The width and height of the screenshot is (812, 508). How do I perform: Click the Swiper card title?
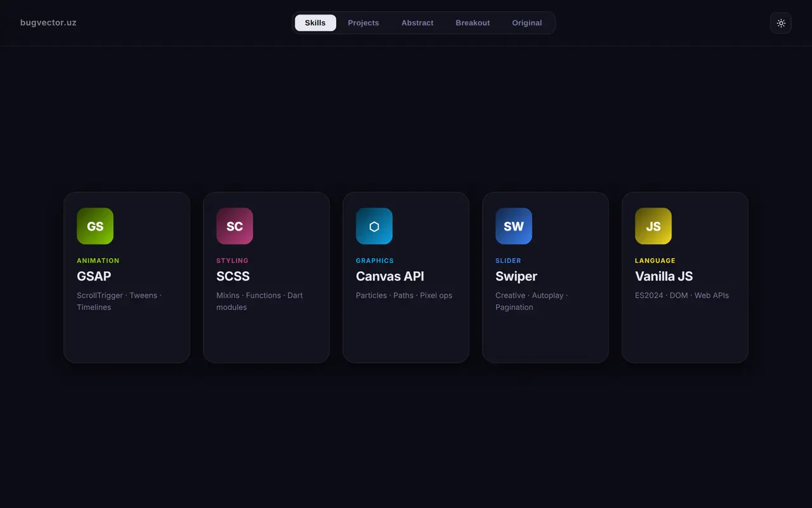[x=516, y=276]
